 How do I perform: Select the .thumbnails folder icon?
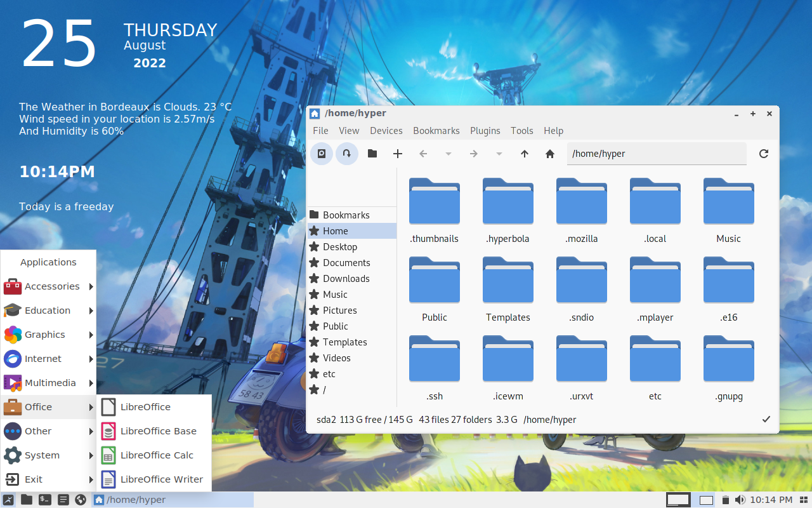435,201
